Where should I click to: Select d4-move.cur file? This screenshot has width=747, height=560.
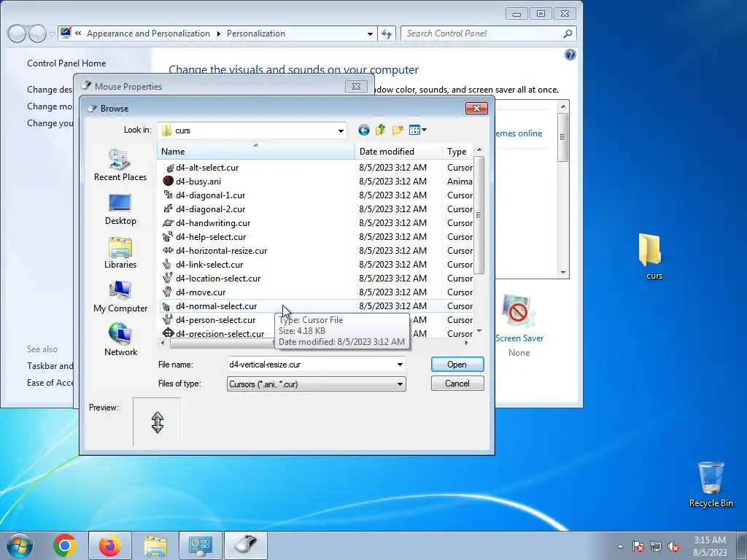[x=201, y=292]
